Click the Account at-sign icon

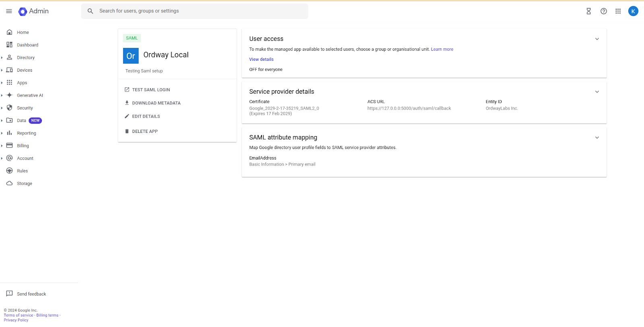click(9, 158)
